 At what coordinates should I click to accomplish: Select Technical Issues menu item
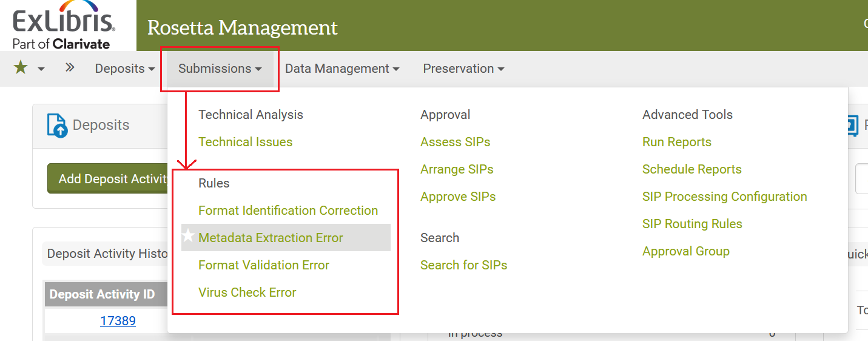point(245,142)
